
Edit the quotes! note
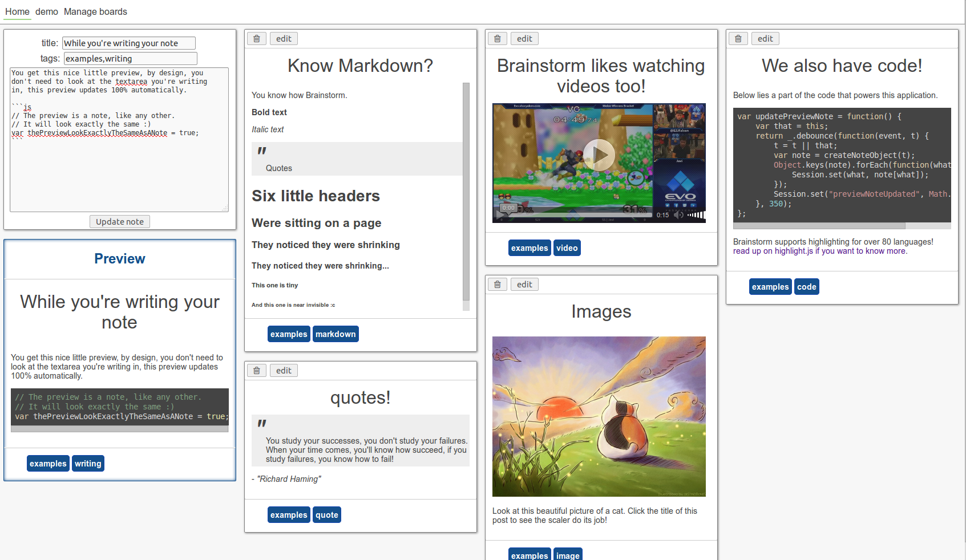coord(284,371)
